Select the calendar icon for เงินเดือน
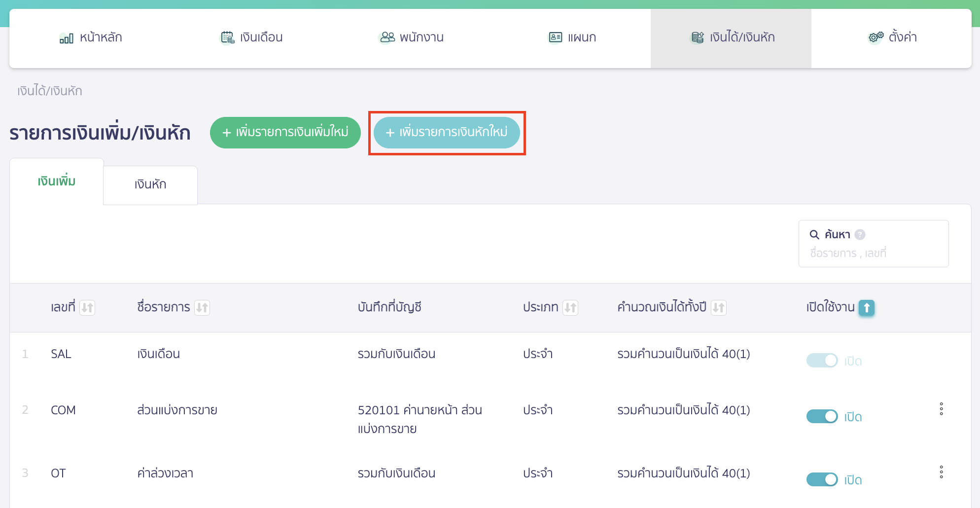980x508 pixels. pyautogui.click(x=226, y=36)
